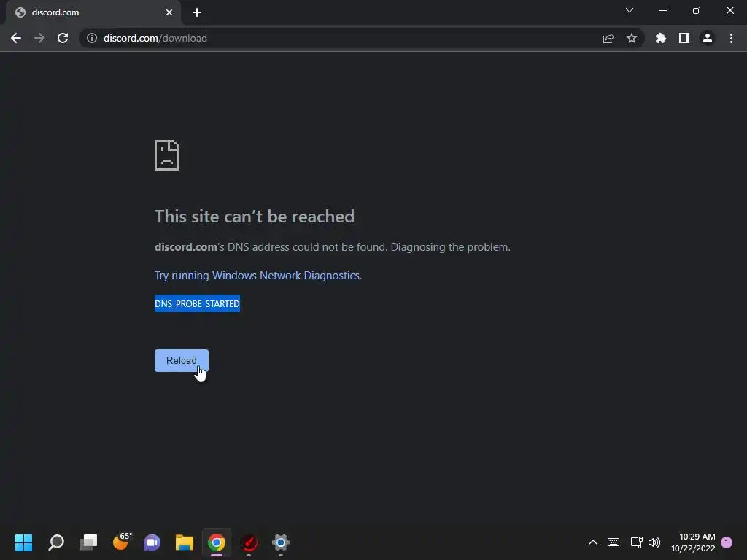
Task: Restore down the Chrome window
Action: pyautogui.click(x=697, y=10)
